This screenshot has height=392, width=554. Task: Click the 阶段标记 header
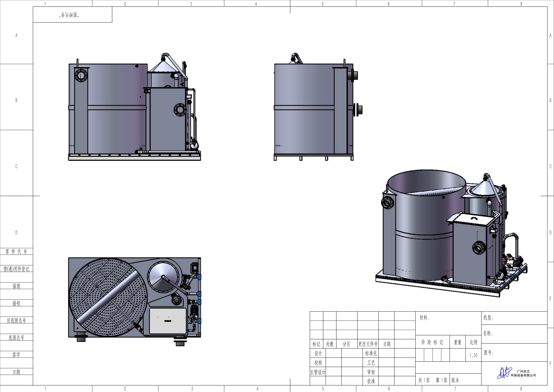point(432,342)
